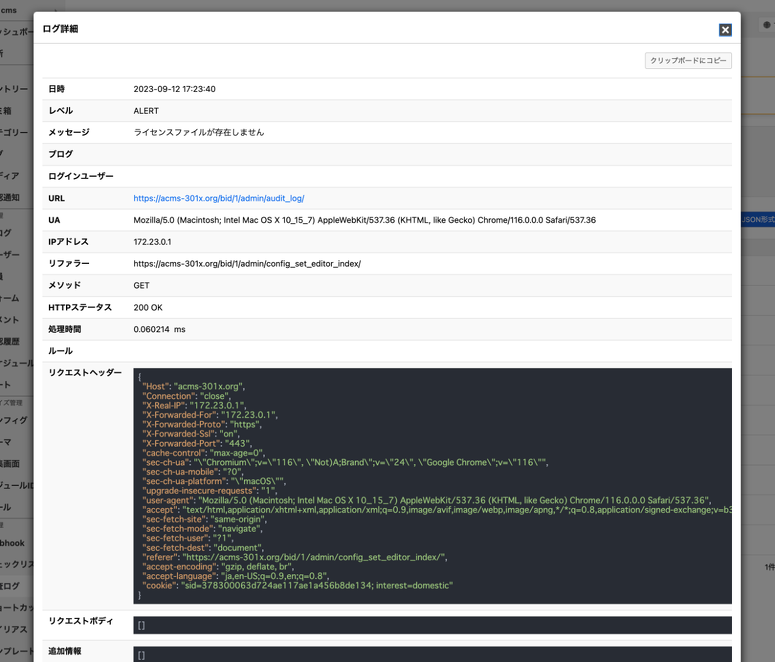Image resolution: width=775 pixels, height=662 pixels.
Task: Click the IP address 172.23.0.1 value
Action: click(x=152, y=242)
